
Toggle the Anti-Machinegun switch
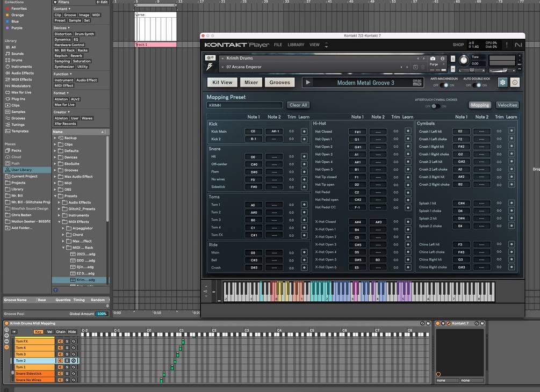[x=444, y=85]
